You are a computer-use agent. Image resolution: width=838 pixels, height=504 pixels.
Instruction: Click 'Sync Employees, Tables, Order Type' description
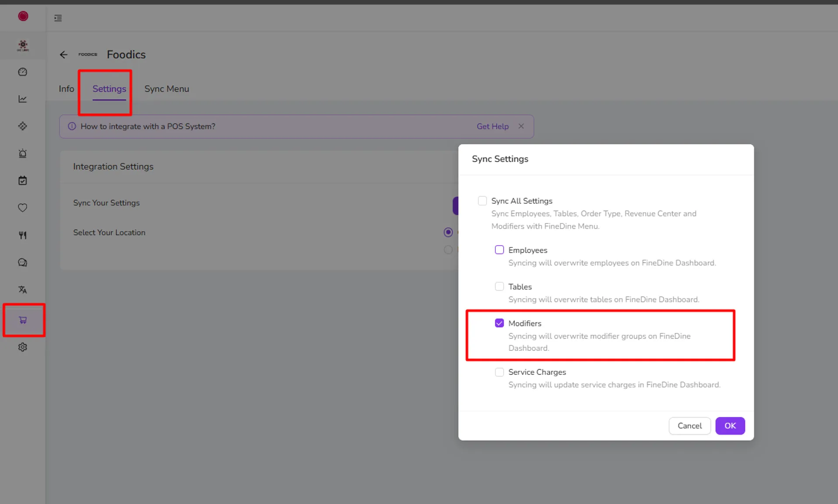tap(594, 220)
